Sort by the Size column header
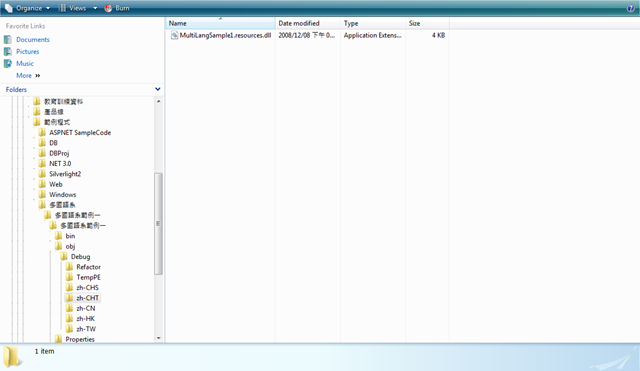 (x=427, y=23)
